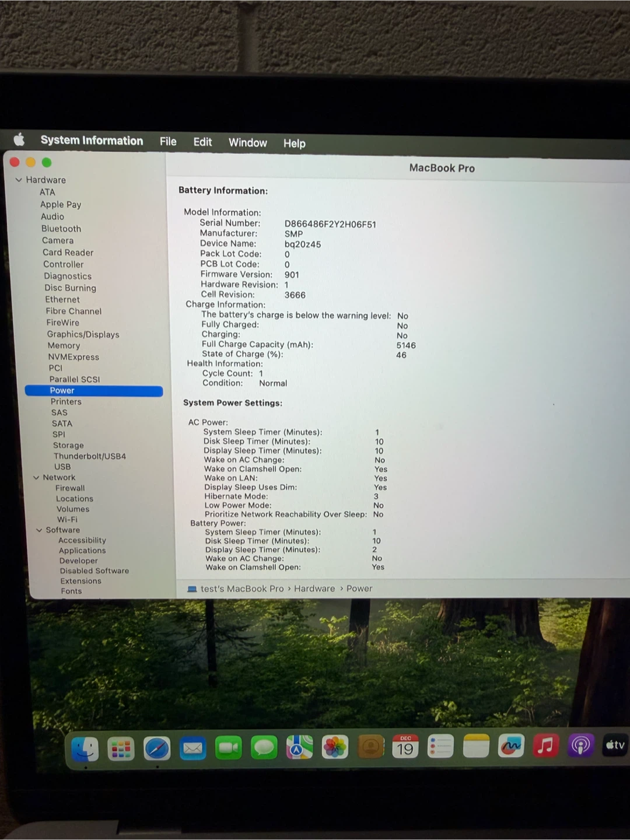Select Graphics/Displays in sidebar
The width and height of the screenshot is (630, 840).
[83, 334]
